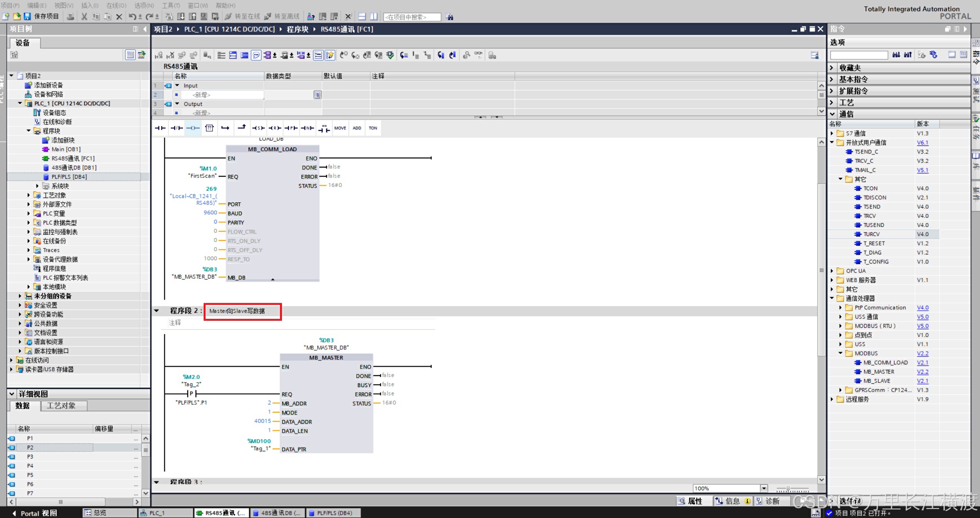Open the 在线(O) menu
Screen dimensions: 980x518
pos(116,5)
